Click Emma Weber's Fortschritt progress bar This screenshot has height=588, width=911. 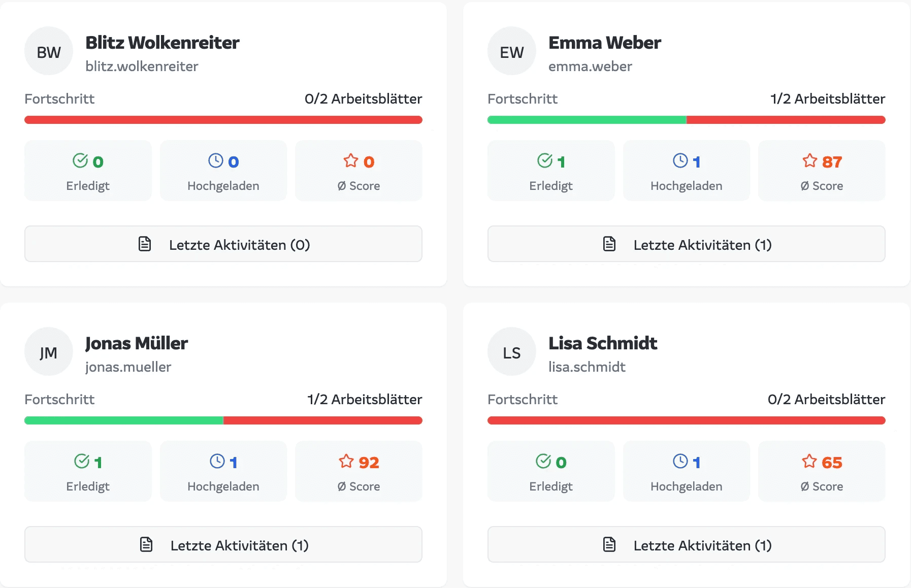[x=687, y=120]
